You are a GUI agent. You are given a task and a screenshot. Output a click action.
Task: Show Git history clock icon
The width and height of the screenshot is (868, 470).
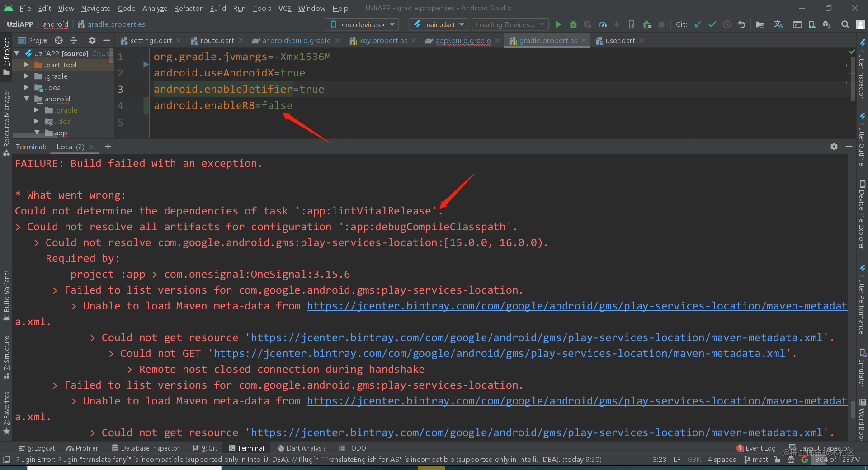(x=727, y=24)
